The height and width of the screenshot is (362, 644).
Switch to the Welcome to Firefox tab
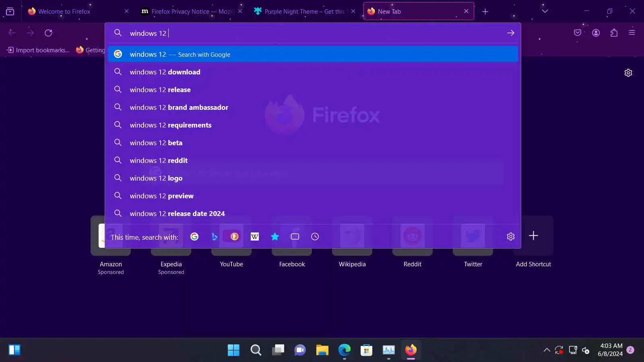coord(77,11)
